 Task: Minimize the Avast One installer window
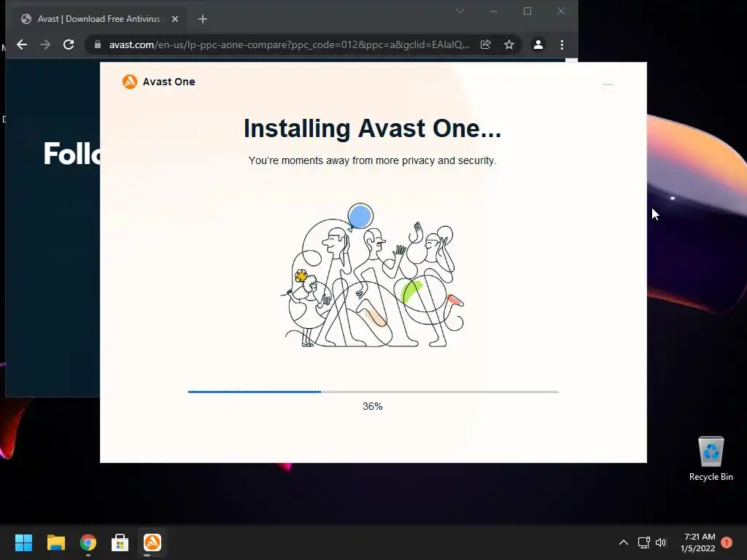point(608,85)
